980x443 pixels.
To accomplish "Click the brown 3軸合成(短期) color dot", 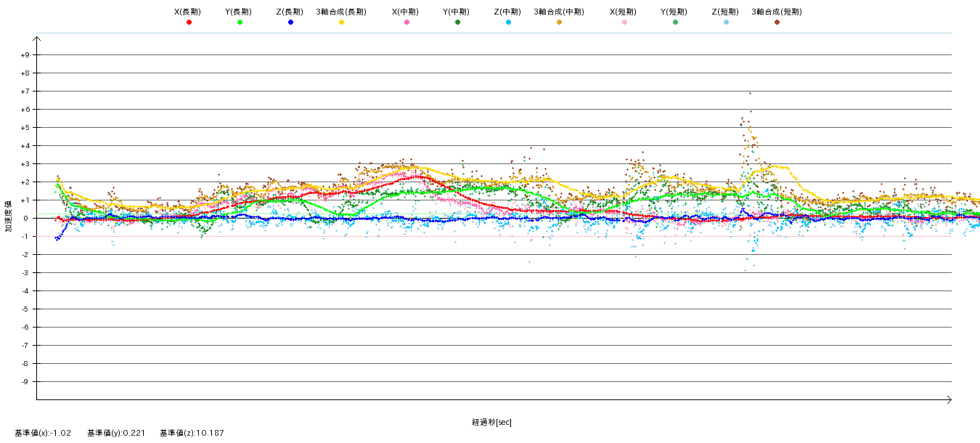I will (x=777, y=23).
